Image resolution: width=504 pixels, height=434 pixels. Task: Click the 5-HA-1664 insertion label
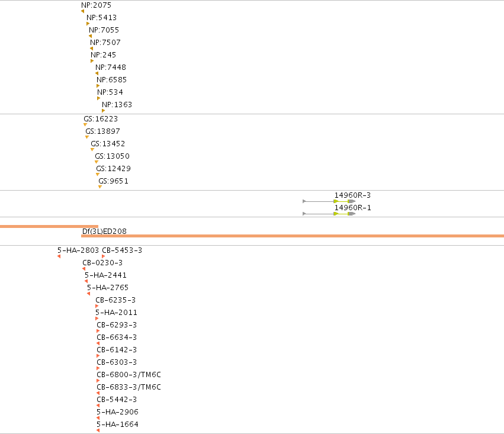click(x=118, y=425)
